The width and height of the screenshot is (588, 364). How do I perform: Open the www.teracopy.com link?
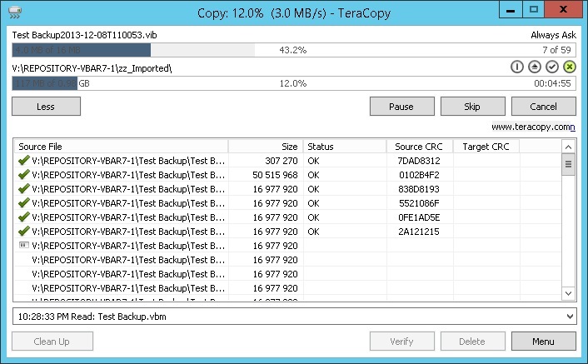[x=533, y=127]
